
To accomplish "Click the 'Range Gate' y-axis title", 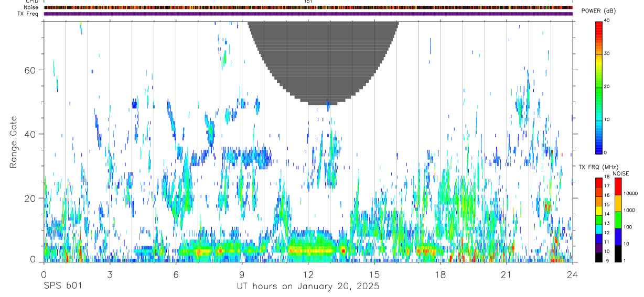I will pos(13,141).
